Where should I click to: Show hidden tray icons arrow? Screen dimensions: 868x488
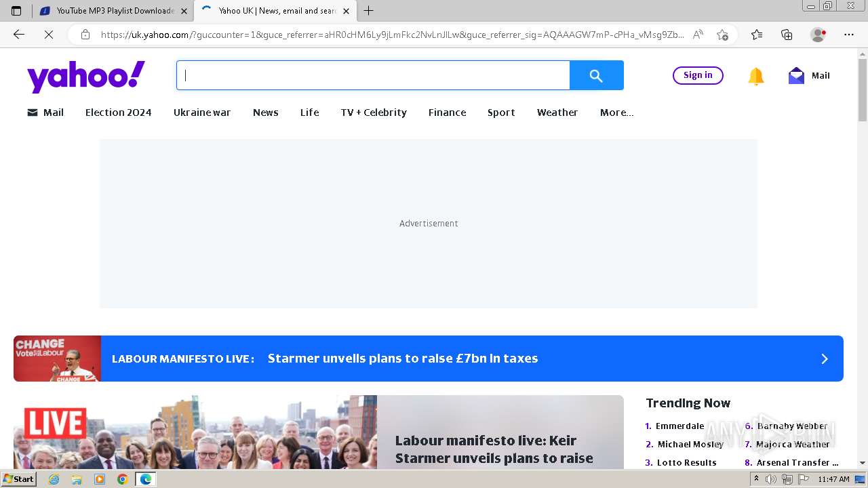click(x=756, y=479)
